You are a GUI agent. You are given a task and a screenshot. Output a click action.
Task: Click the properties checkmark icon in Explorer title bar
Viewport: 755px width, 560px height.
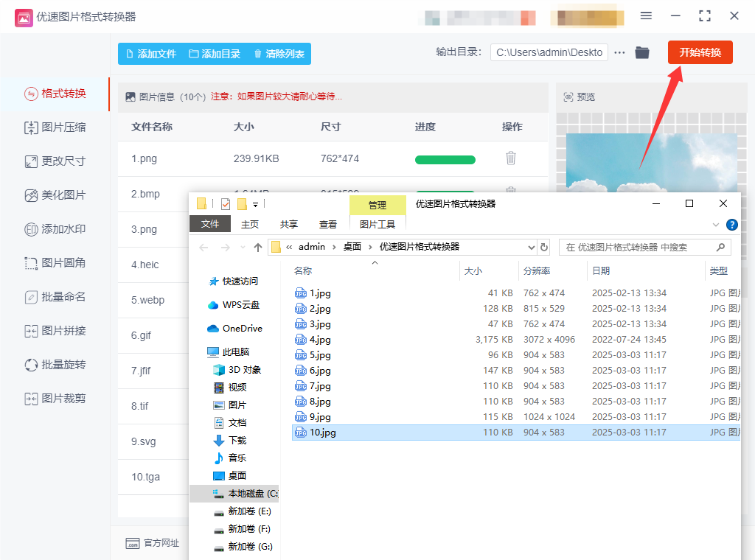226,204
